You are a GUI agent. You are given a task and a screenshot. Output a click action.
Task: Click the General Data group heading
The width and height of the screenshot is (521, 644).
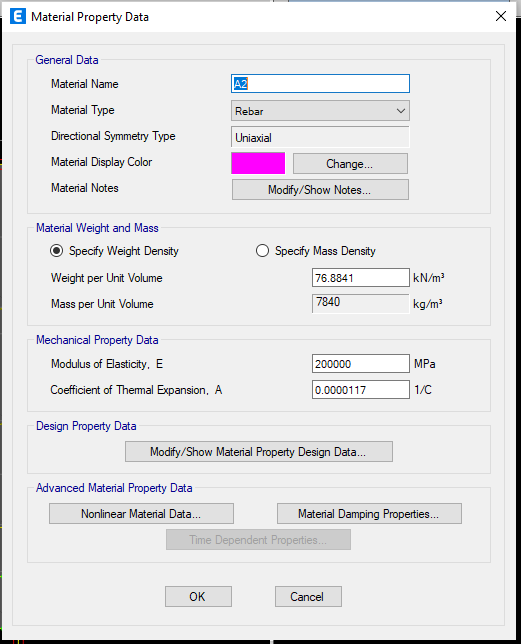67,60
